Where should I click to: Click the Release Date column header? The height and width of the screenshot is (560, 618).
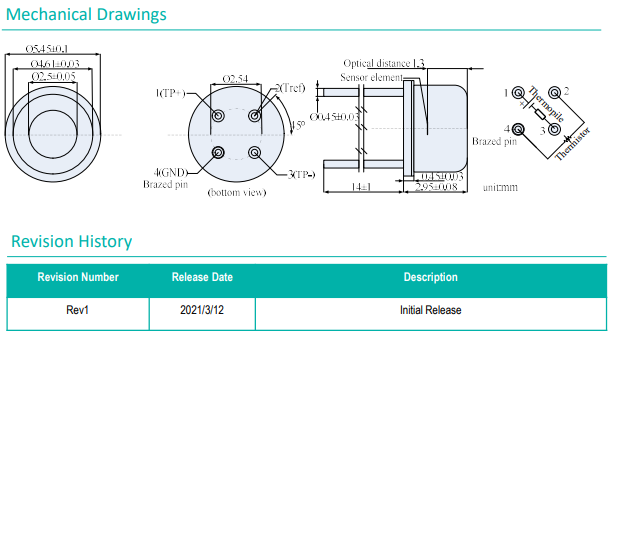[202, 278]
